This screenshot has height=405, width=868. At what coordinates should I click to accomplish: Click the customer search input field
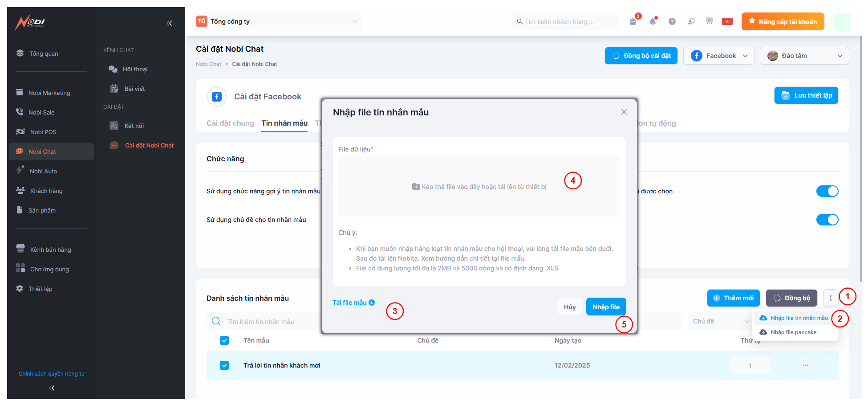coord(565,22)
